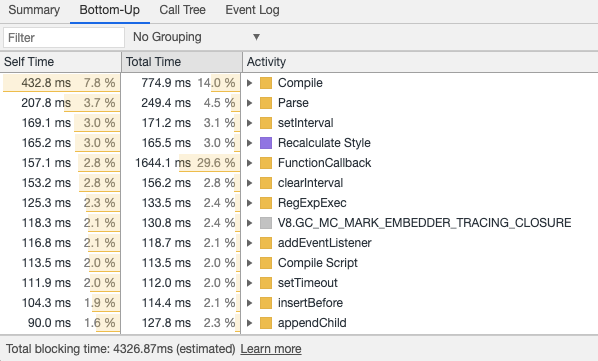The image size is (598, 361).
Task: Expand the addEventListener row
Action: pyautogui.click(x=249, y=243)
